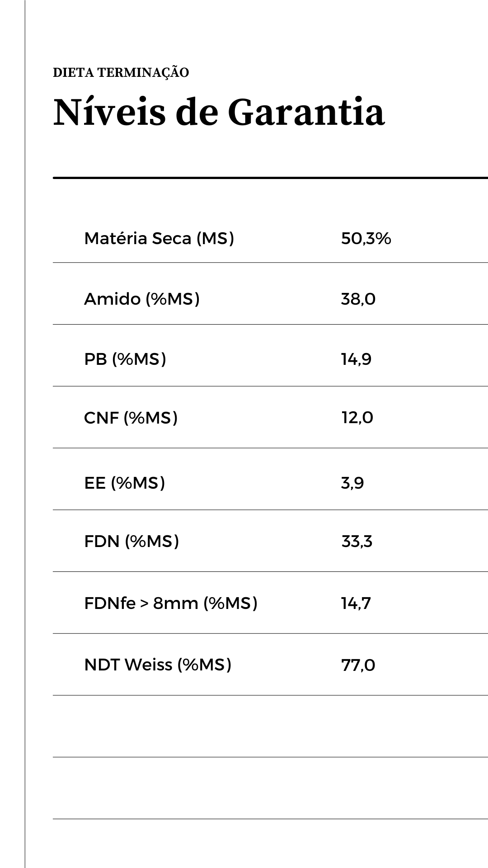The height and width of the screenshot is (868, 488).
Task: Click the "NDT Weiss (%MS)" label
Action: [x=157, y=665]
